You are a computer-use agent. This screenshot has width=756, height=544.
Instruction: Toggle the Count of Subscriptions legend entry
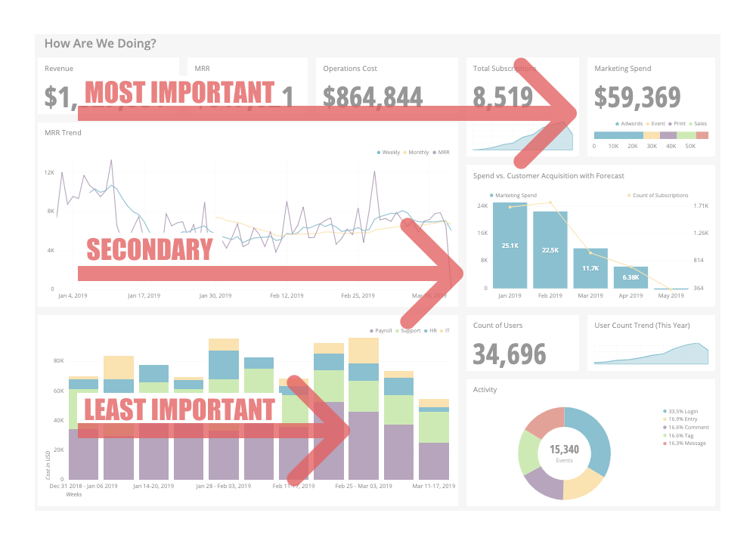click(658, 195)
